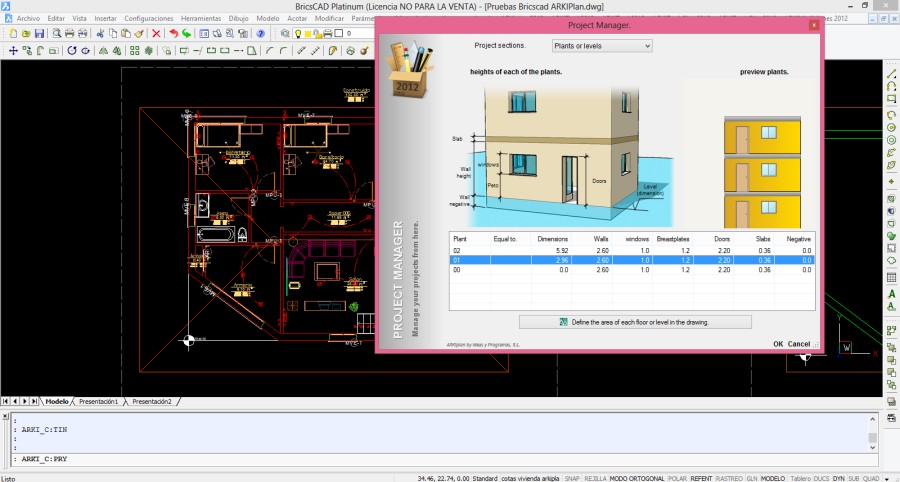
Task: Click the Open file folder icon
Action: [x=26, y=34]
